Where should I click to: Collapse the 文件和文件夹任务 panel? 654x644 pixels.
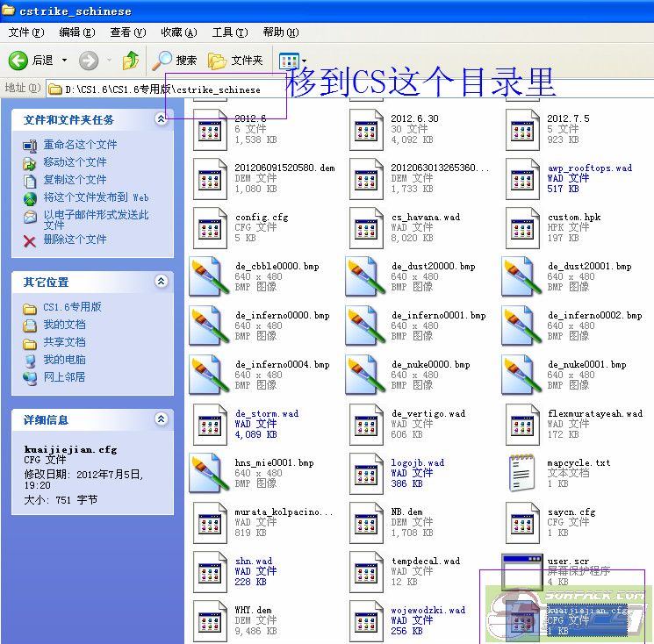point(161,119)
